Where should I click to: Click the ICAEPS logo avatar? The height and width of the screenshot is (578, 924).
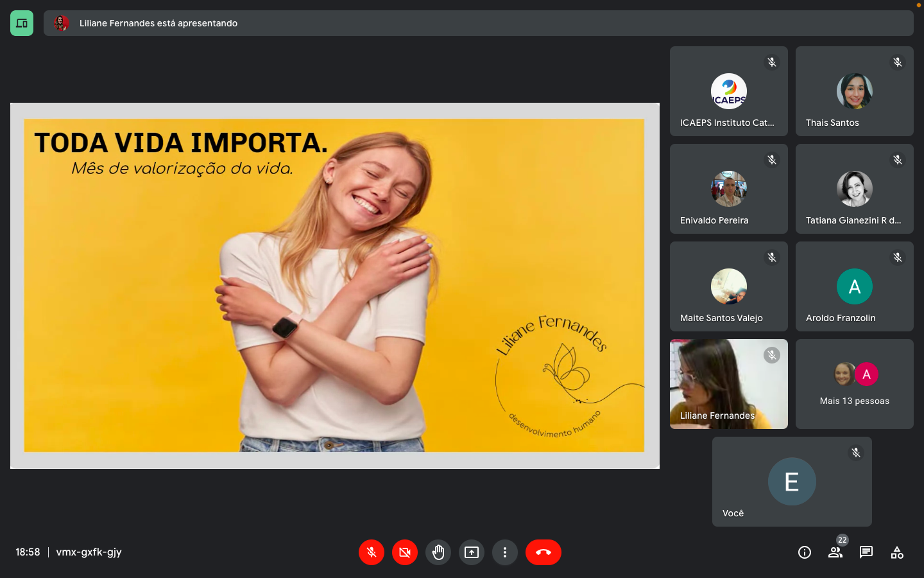[x=729, y=91]
